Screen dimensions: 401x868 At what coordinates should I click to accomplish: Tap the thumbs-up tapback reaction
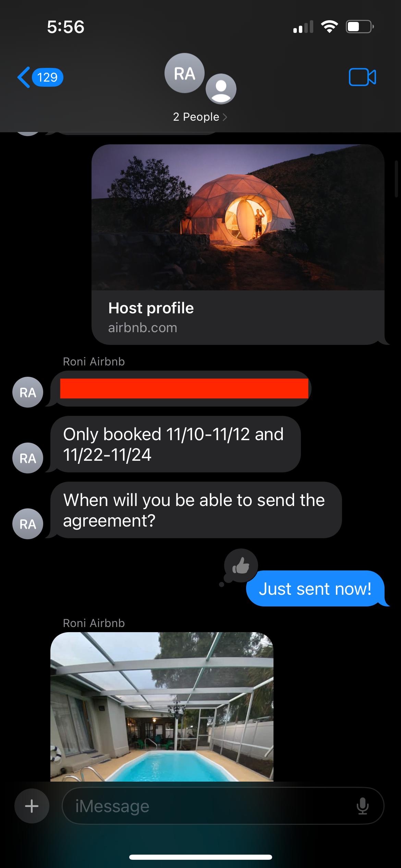[x=241, y=565]
